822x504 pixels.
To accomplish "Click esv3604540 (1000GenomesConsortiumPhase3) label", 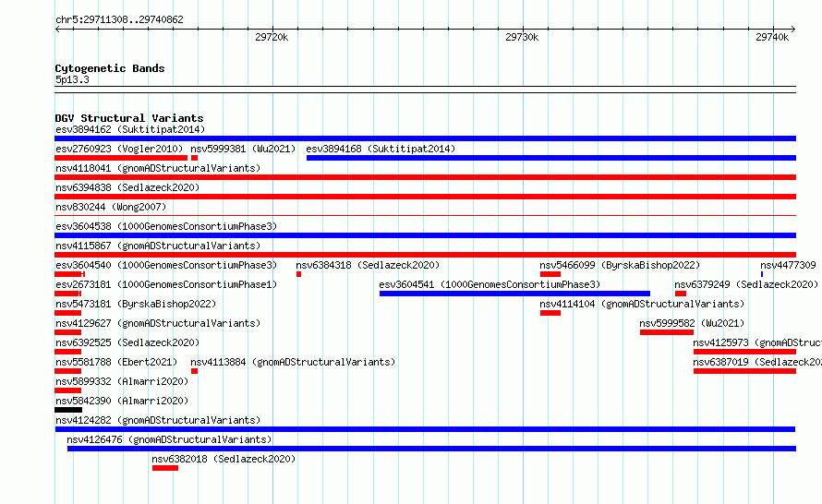I will tap(166, 265).
